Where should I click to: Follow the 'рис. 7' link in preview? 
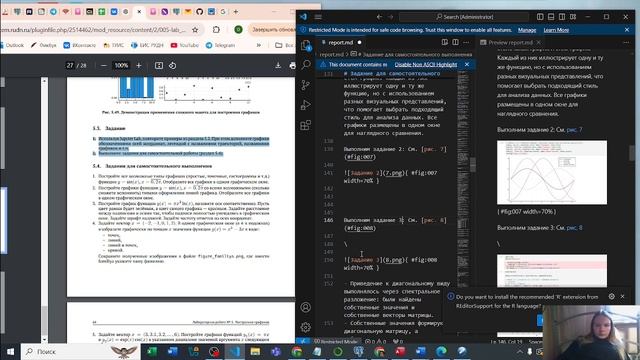(574, 129)
